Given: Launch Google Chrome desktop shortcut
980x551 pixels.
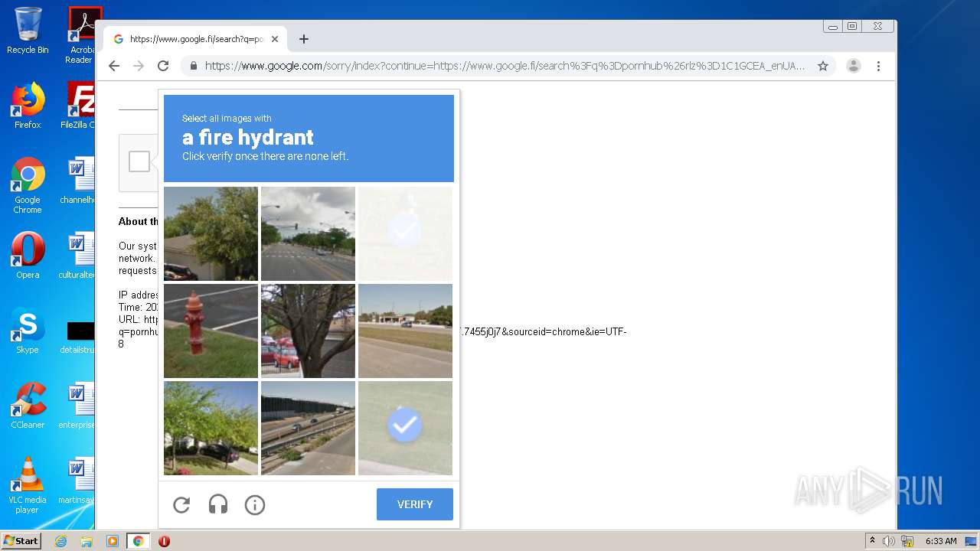Looking at the screenshot, I should [x=28, y=185].
